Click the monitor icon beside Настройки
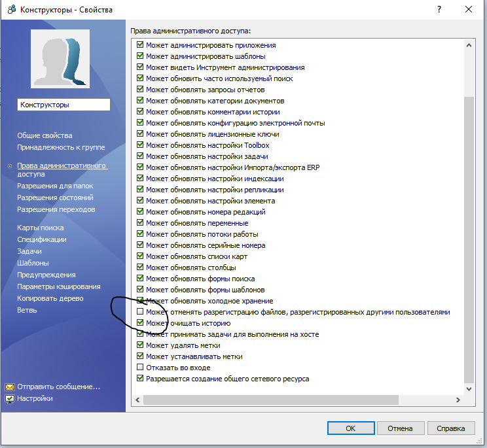This screenshot has width=487, height=448. tap(10, 399)
